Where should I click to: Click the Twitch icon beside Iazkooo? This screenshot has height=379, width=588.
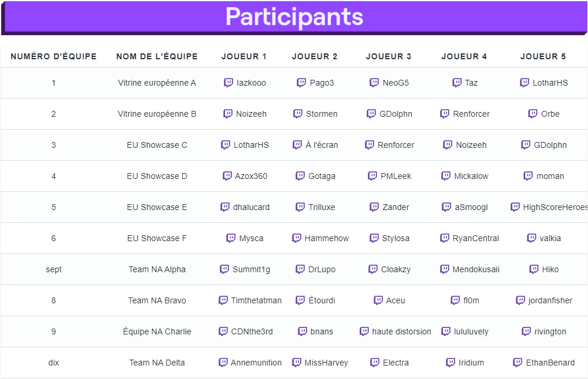coord(229,83)
